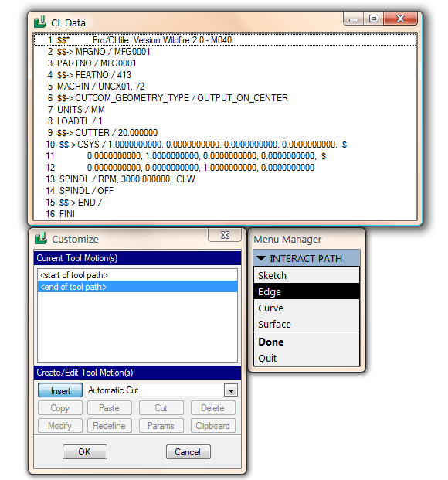Select <start of tool path> entry
Screen dimensions: 448x480
tap(137, 275)
